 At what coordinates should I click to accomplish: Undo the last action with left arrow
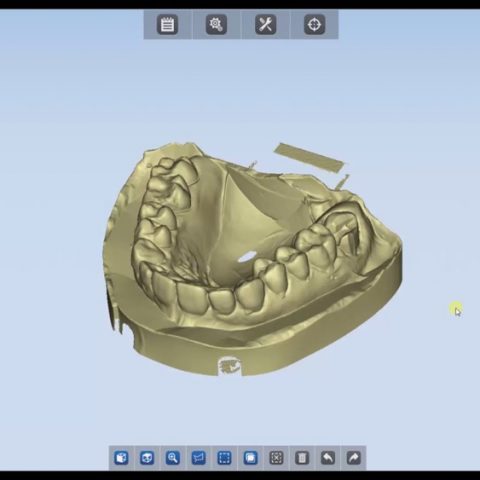click(328, 458)
